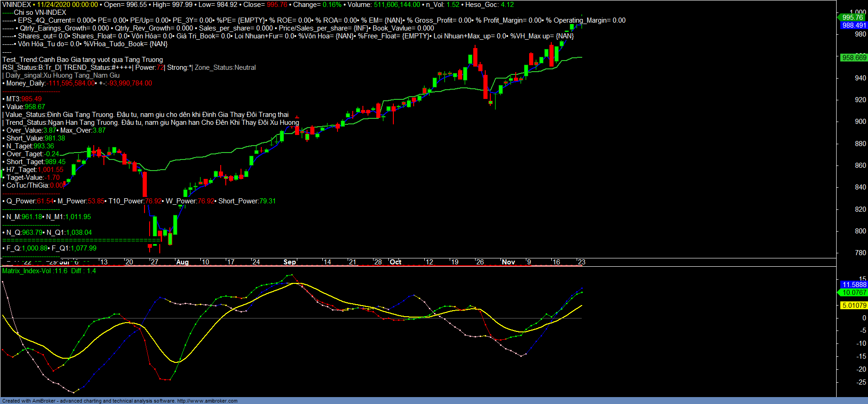
Task: Open the amibroker.com link in footer
Action: [207, 401]
